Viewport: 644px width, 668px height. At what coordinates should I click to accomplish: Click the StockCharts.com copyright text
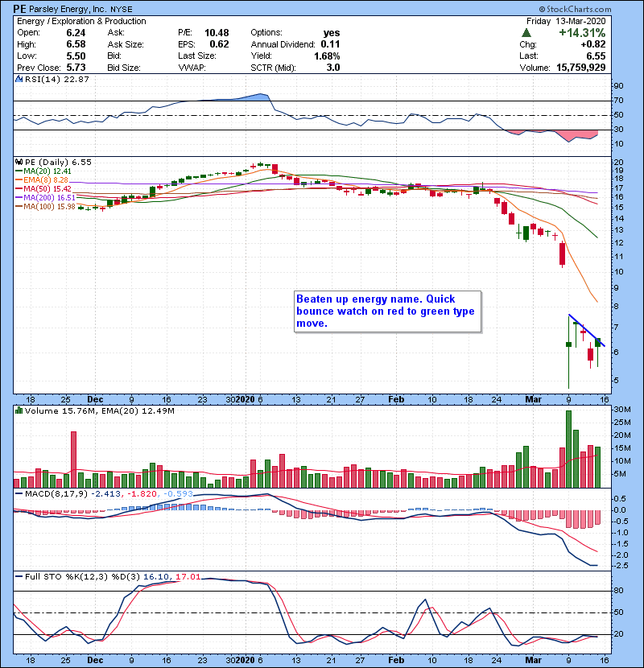(x=575, y=9)
